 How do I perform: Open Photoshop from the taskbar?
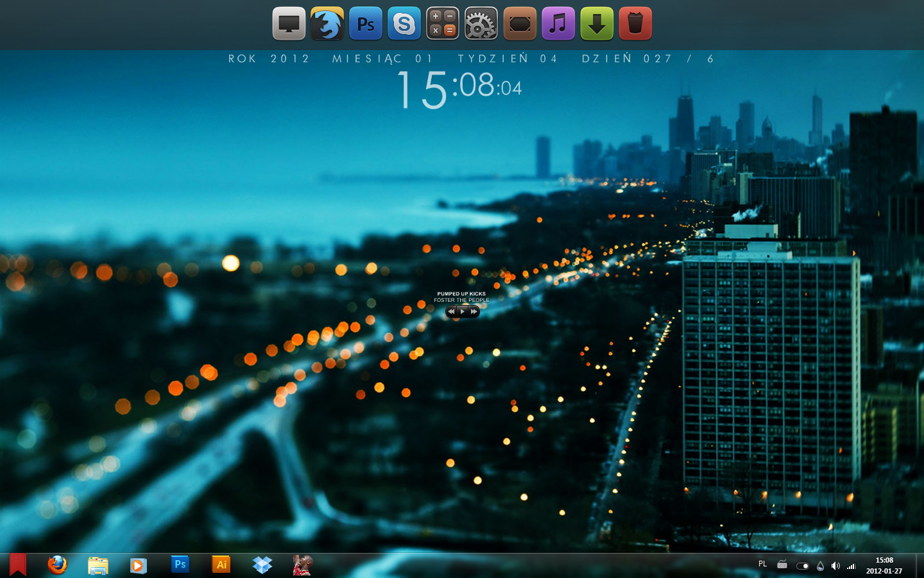point(180,565)
